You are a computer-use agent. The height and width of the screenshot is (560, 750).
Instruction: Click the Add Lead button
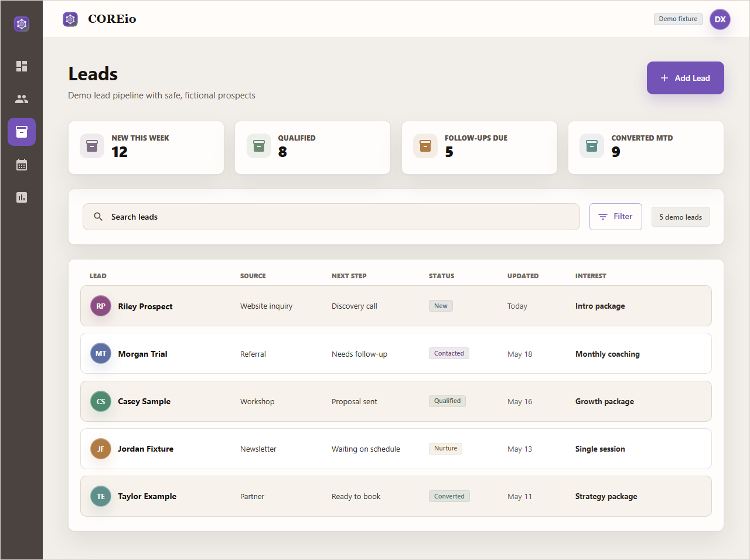coord(686,78)
